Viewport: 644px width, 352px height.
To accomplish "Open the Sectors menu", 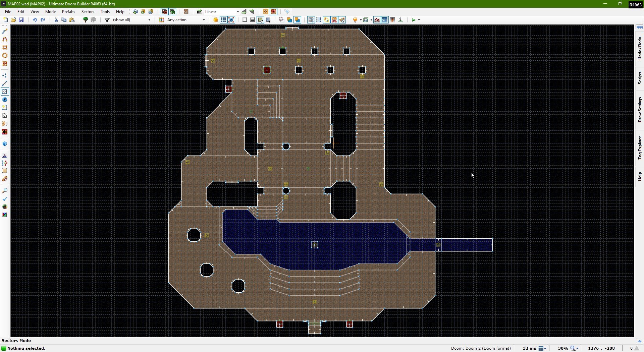I will (88, 11).
